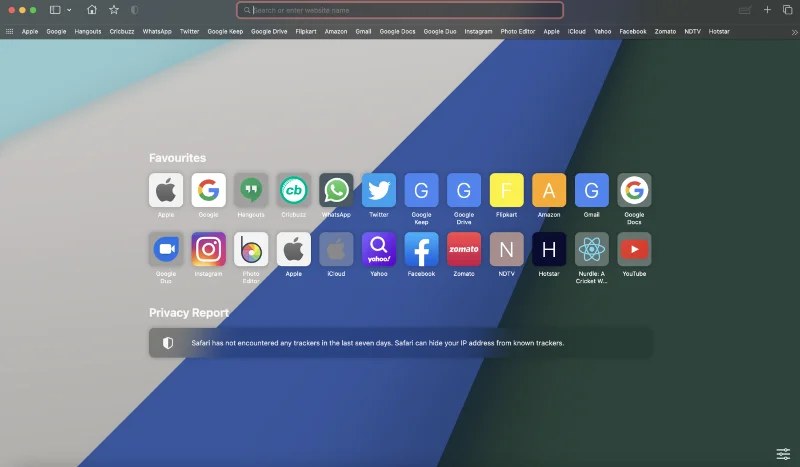
Task: Go to the home page
Action: point(92,10)
